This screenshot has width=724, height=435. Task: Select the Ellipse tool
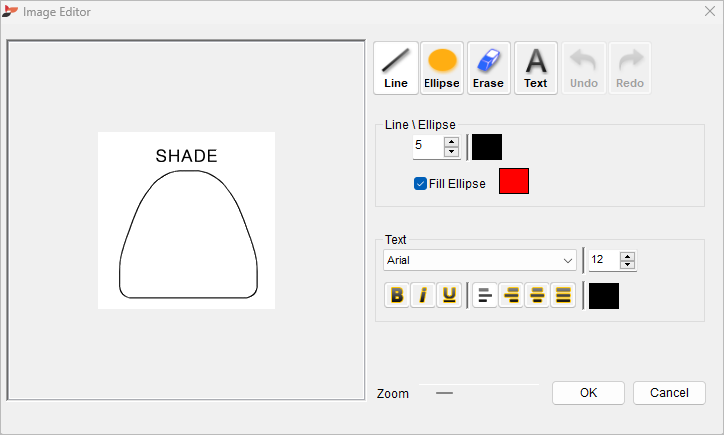(x=442, y=68)
